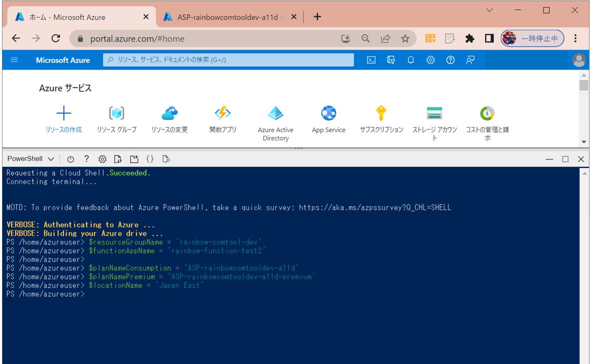This screenshot has height=364, width=590.
Task: Toggle Chrome side panel button
Action: point(489,38)
